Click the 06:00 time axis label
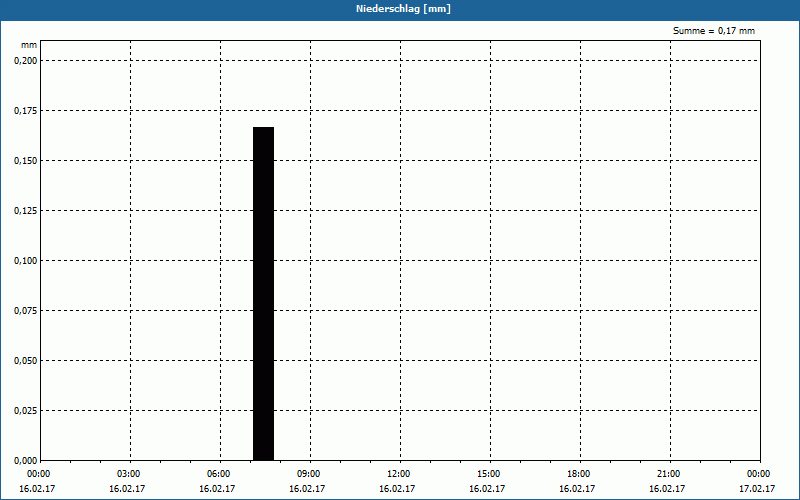 (x=218, y=474)
